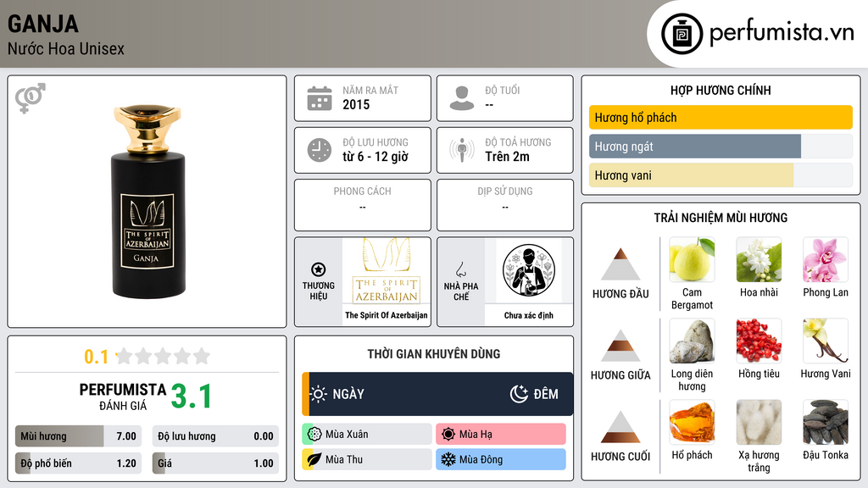Click the Hương vani accord bar

click(x=721, y=175)
